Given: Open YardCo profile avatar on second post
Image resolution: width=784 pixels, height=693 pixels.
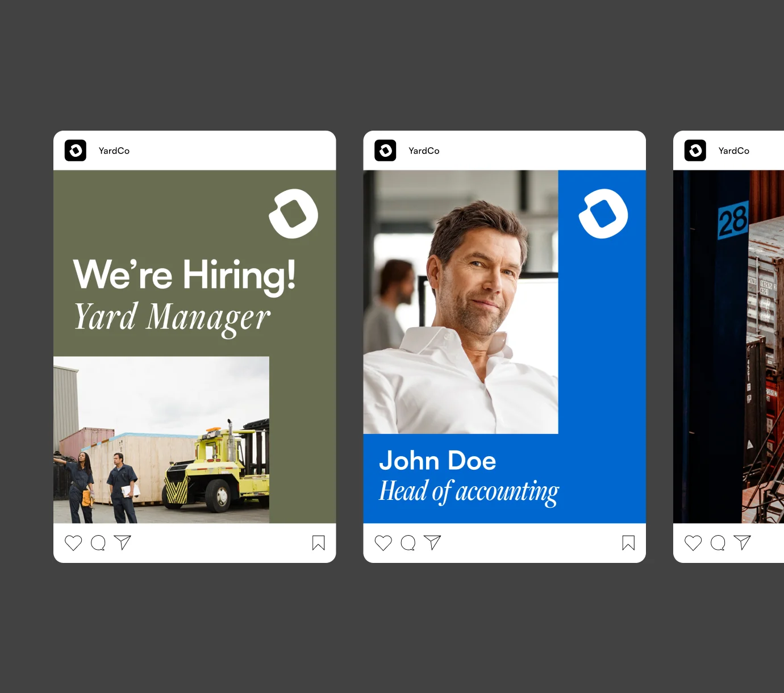Looking at the screenshot, I should point(385,151).
